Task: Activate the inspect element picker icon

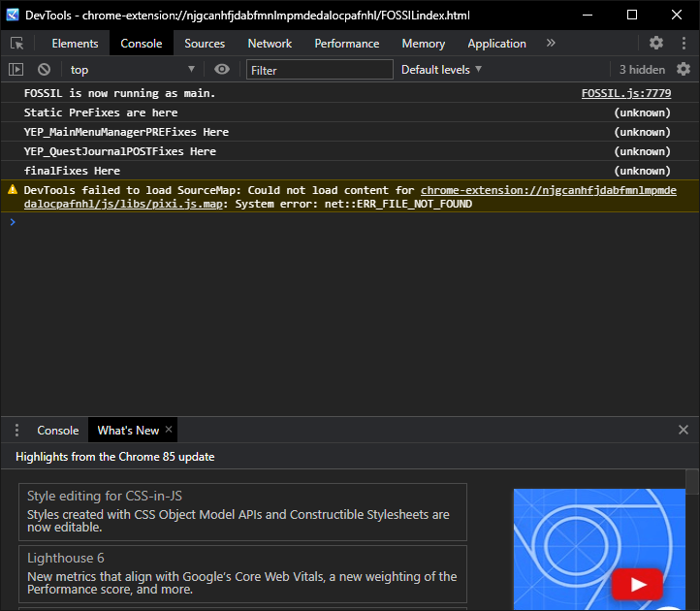Action: 16,44
